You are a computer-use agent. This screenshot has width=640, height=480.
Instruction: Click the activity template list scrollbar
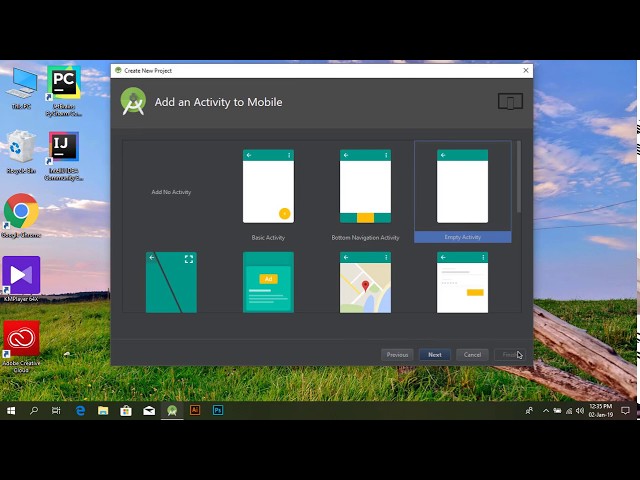pyautogui.click(x=519, y=177)
